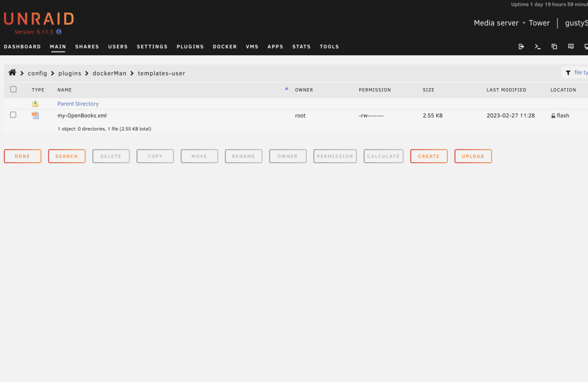
Task: Click the Unraid logo
Action: pos(39,19)
